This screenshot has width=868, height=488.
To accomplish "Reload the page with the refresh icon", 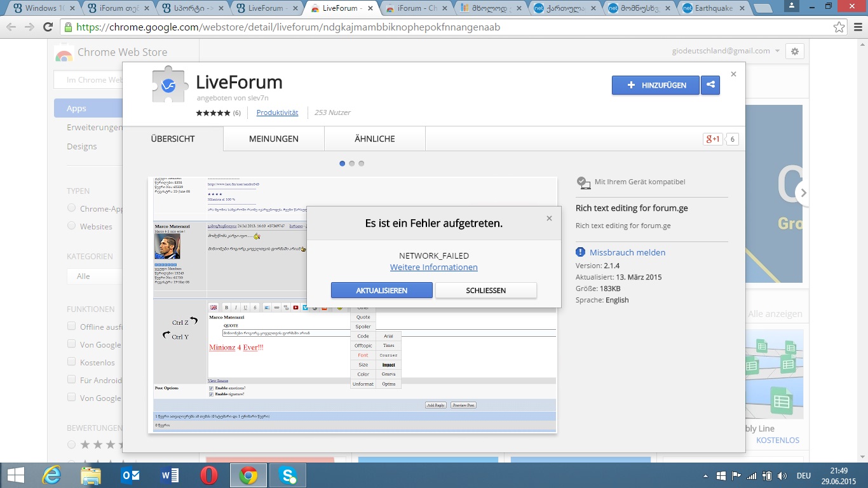I will [48, 27].
